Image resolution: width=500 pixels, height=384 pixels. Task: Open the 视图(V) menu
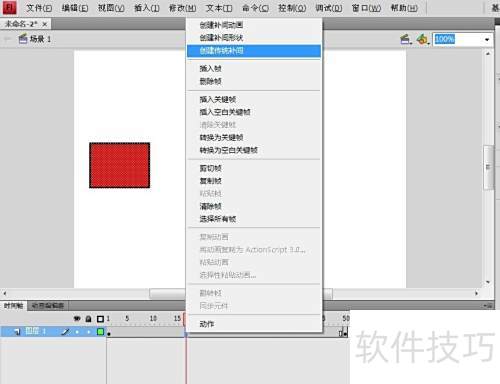point(111,8)
